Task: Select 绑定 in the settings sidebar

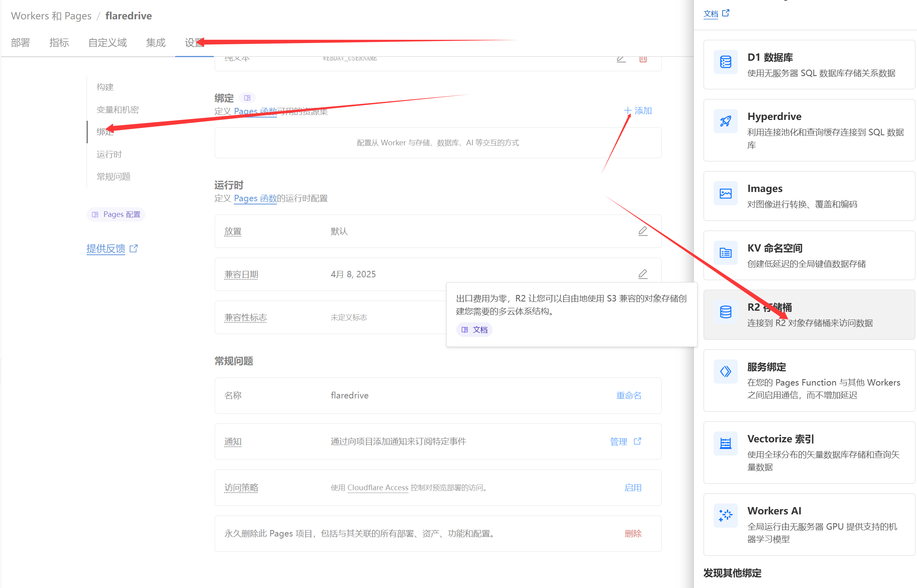Action: [x=105, y=132]
